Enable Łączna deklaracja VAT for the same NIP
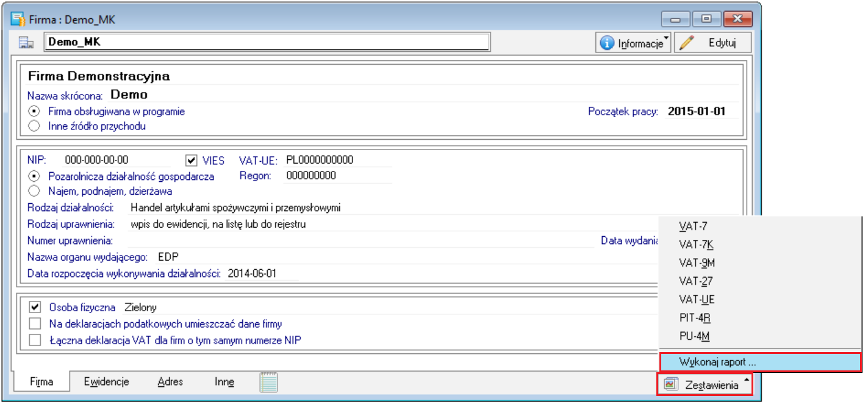 [x=35, y=339]
